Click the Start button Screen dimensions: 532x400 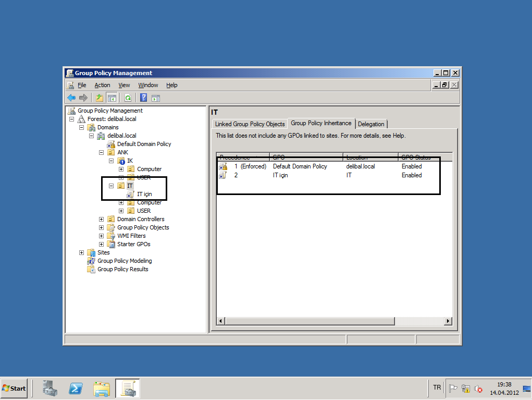click(14, 389)
